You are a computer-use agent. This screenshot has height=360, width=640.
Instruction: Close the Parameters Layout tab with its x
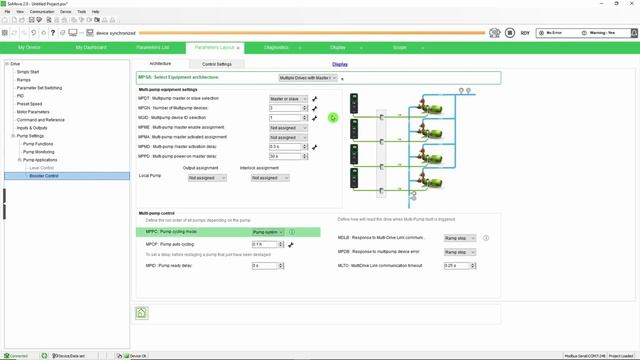(x=238, y=48)
